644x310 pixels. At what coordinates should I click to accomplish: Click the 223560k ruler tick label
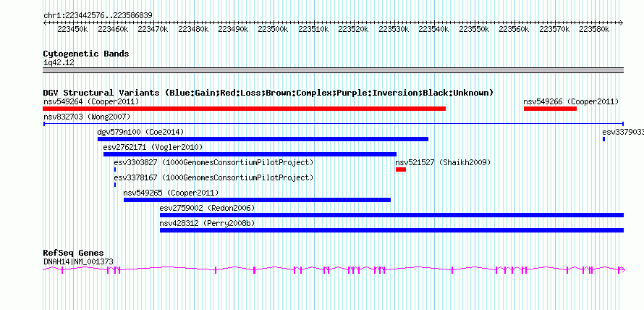point(514,30)
